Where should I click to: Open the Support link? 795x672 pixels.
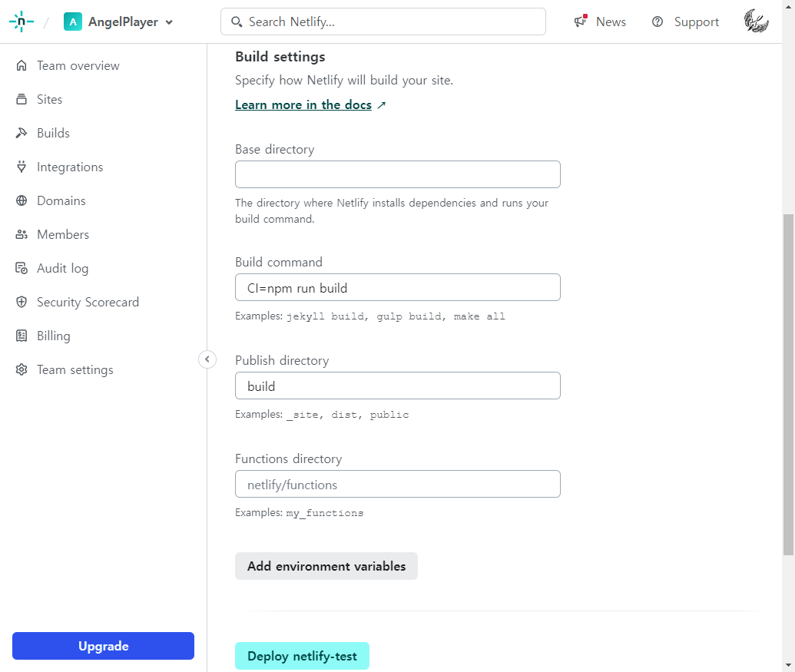click(696, 22)
